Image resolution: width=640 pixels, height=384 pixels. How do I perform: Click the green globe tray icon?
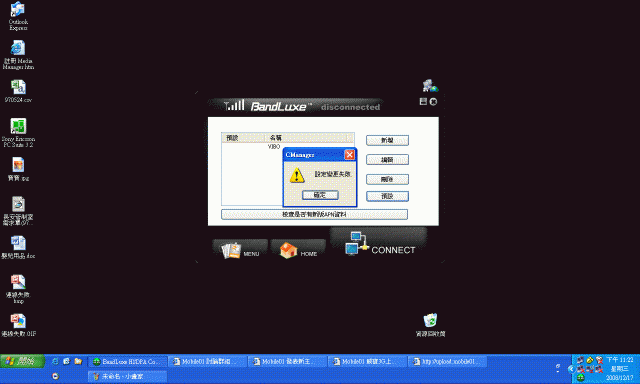[580, 378]
